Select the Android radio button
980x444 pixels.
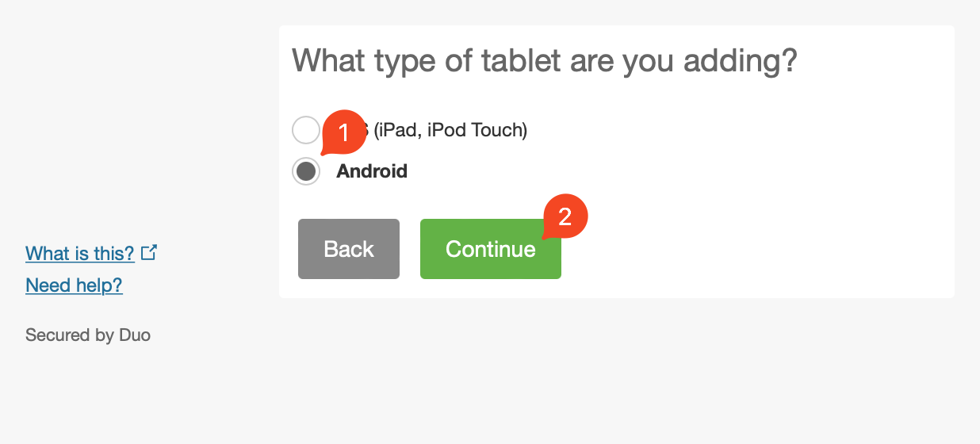[x=306, y=171]
